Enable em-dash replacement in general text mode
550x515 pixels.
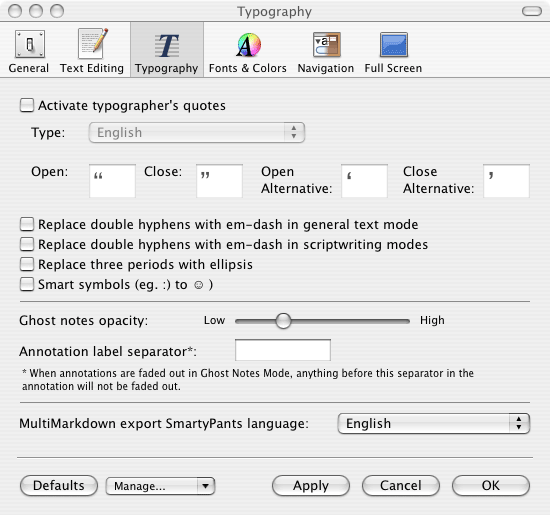(x=27, y=224)
